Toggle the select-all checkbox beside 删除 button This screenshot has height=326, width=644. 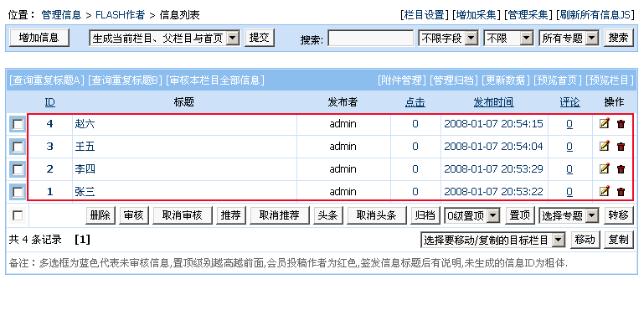click(18, 215)
